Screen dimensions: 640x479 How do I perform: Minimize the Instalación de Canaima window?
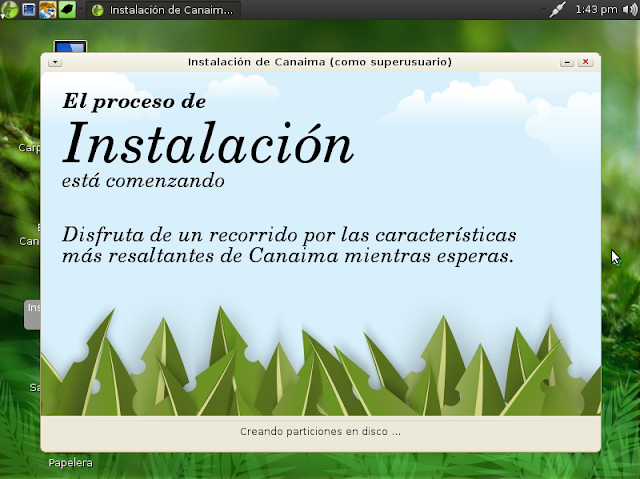[x=567, y=62]
